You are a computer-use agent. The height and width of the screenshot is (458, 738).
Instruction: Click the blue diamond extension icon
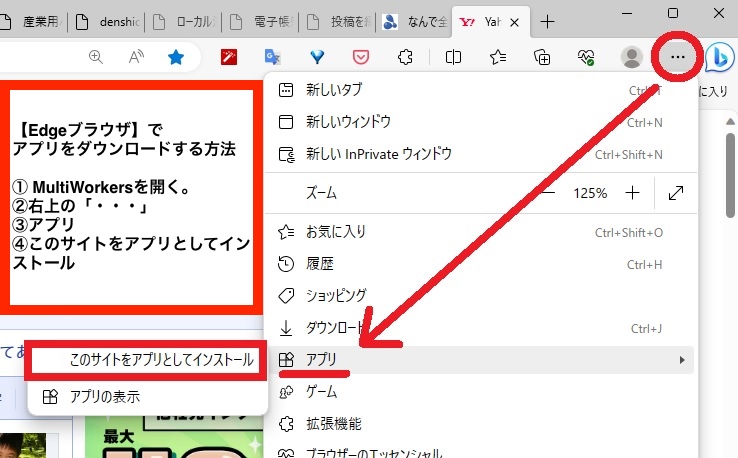tap(317, 57)
